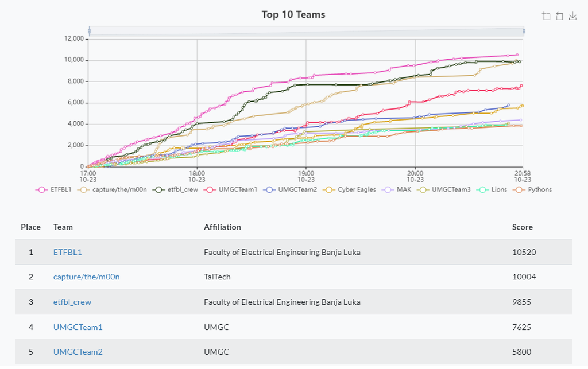Toggle the UMGCTeam2 legend item
The image size is (588, 369).
click(x=292, y=189)
